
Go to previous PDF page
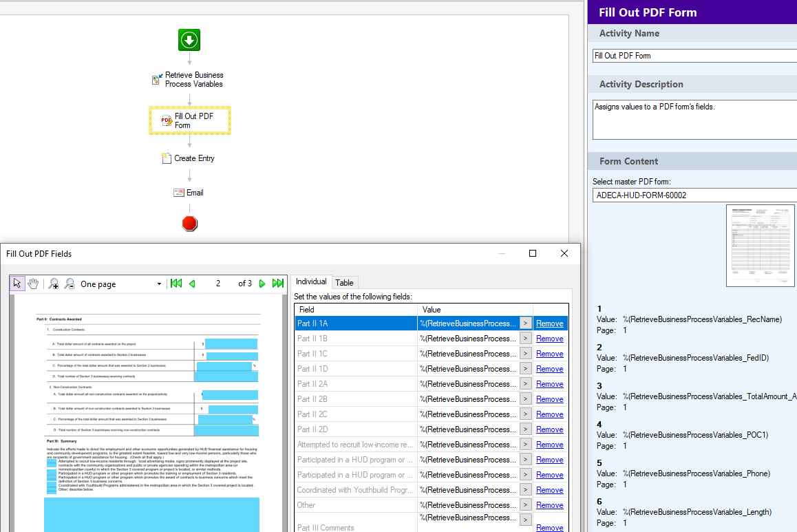tap(192, 284)
